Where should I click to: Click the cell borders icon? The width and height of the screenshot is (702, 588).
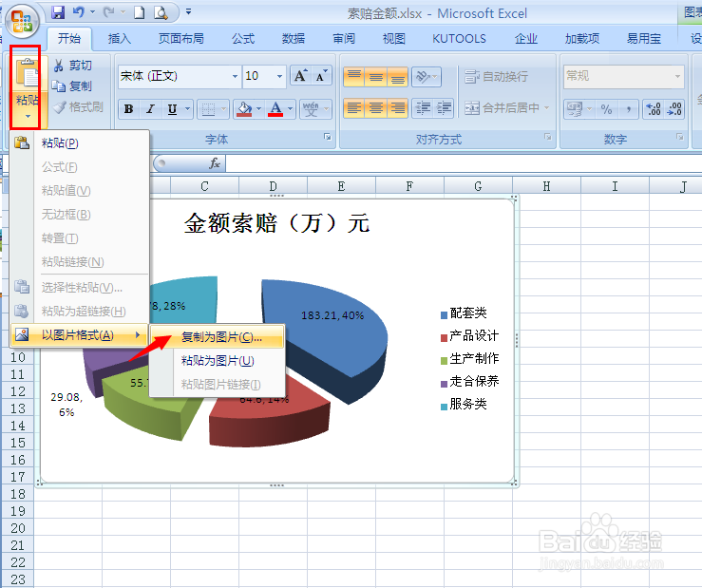click(208, 109)
